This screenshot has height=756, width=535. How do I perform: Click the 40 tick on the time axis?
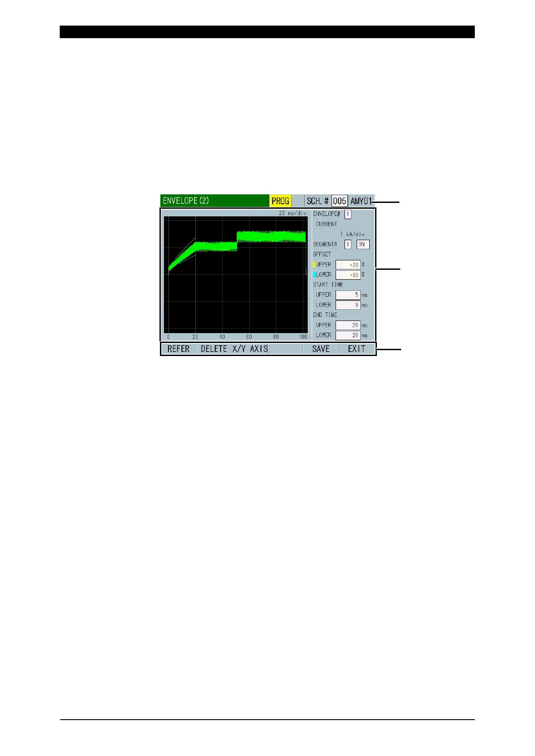[222, 337]
